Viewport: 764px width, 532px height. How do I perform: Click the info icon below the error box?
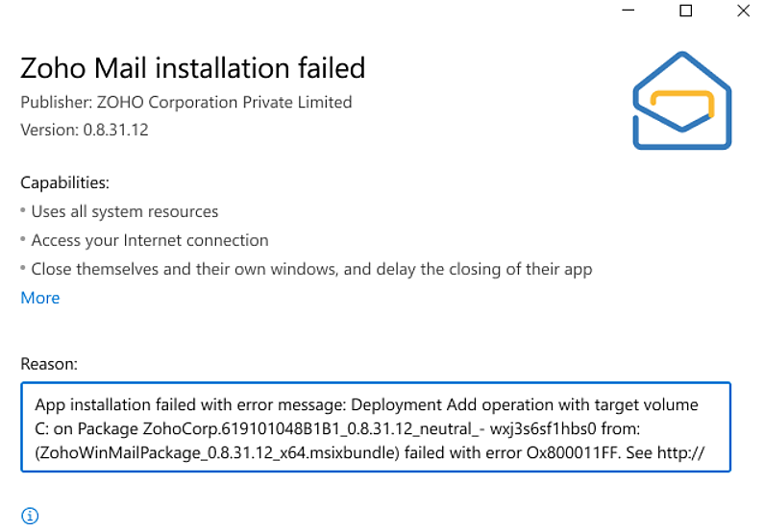(x=30, y=516)
